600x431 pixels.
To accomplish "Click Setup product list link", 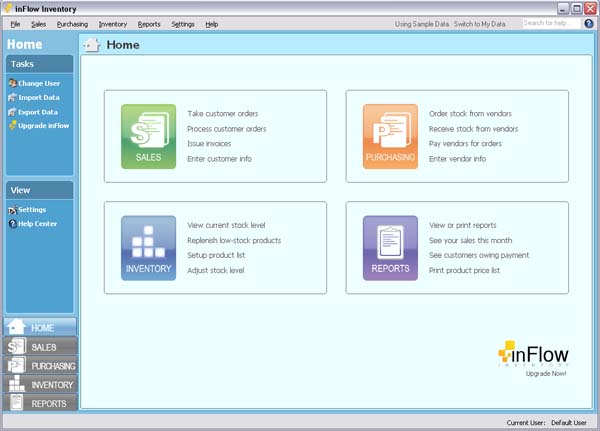I will coord(216,255).
